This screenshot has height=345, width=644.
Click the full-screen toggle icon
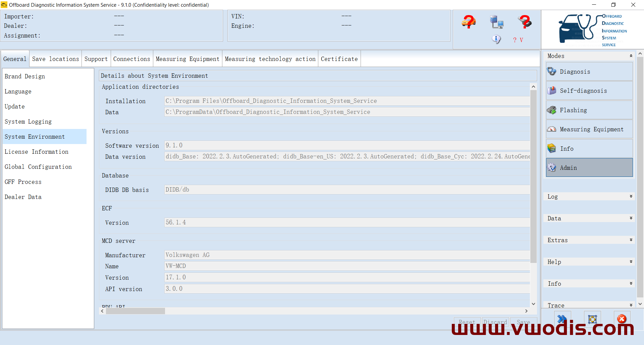pos(592,319)
